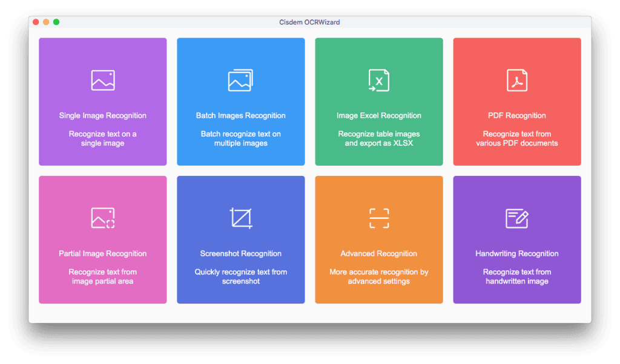Close the Cisdem OCRWizard window
The image size is (620, 364).
(x=36, y=22)
